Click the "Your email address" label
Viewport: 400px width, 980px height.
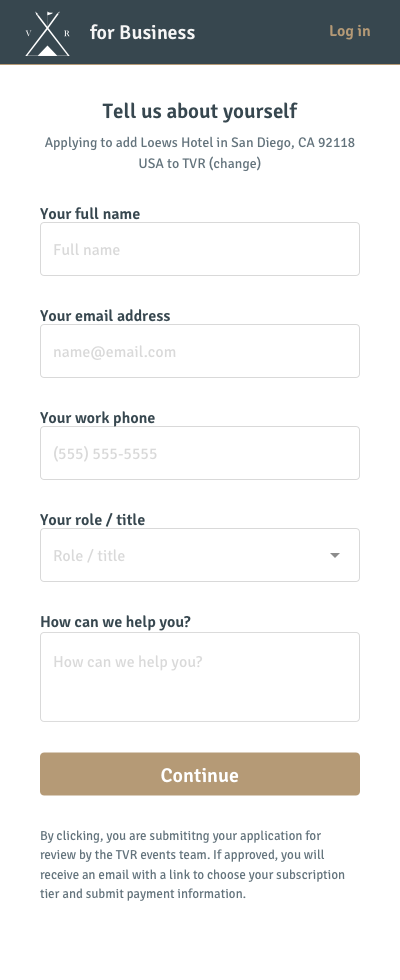(x=105, y=316)
